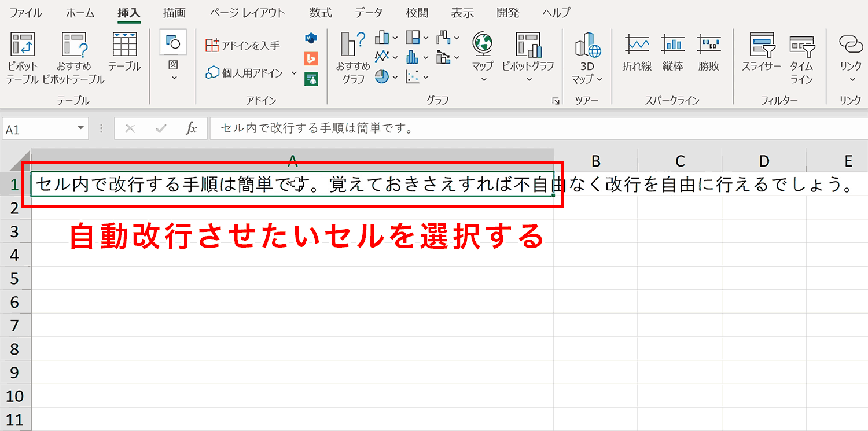This screenshot has width=868, height=431.
Task: Insert a Column sparkline (縦棒)
Action: click(x=673, y=52)
